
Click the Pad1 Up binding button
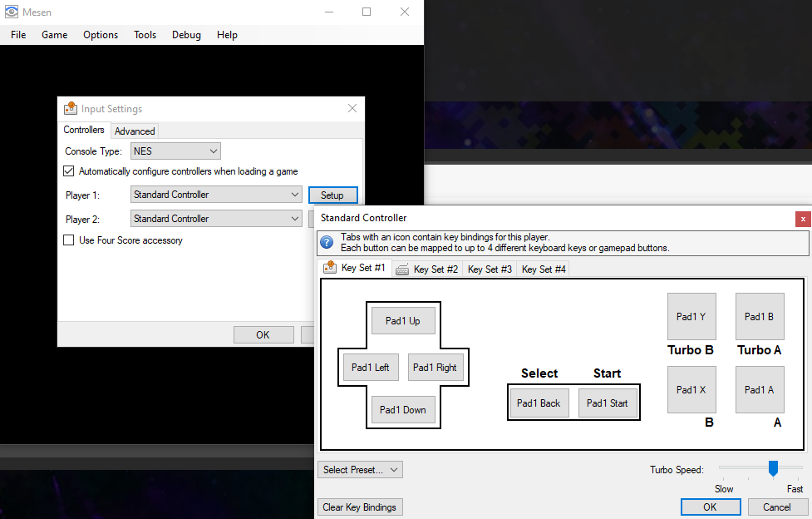tap(403, 321)
